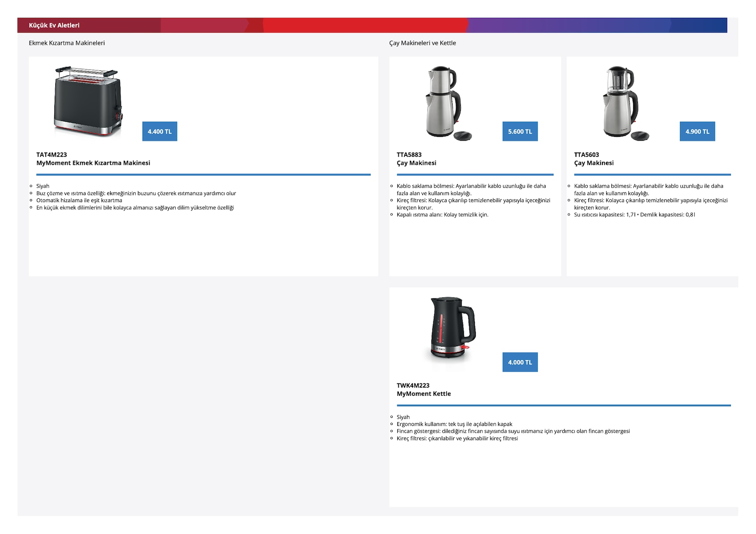Click Kireç filtresi bullet under MyMoment Kettle
Image resolution: width=756 pixels, height=534 pixels.
(457, 439)
